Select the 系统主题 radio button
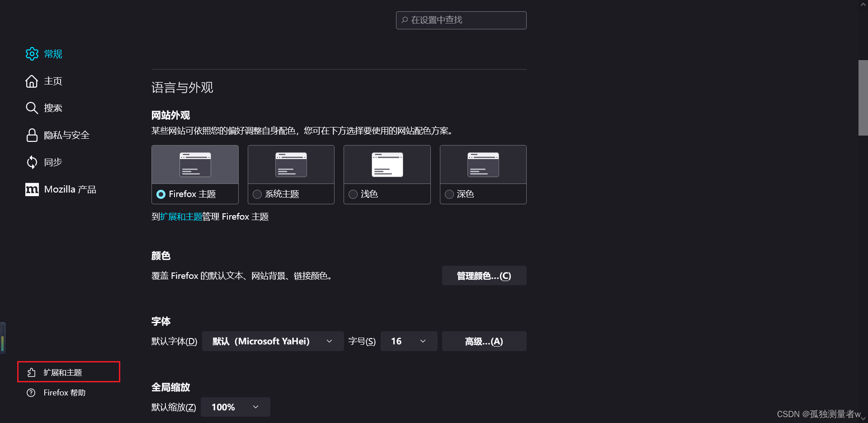The image size is (868, 423). [257, 194]
